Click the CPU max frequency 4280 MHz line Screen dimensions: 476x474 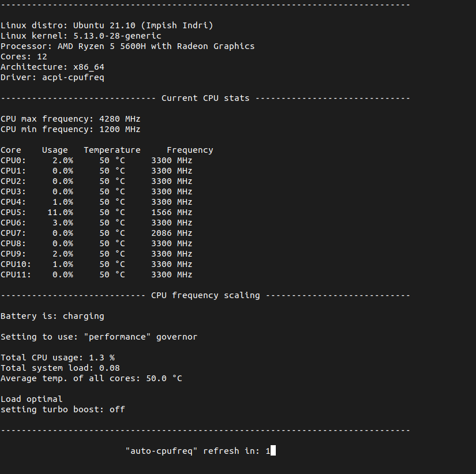click(x=70, y=119)
